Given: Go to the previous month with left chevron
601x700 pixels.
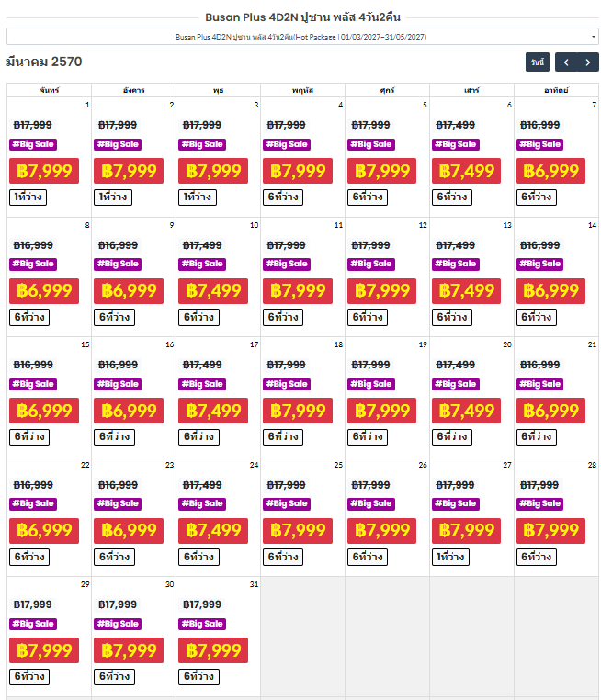Looking at the screenshot, I should (x=566, y=62).
